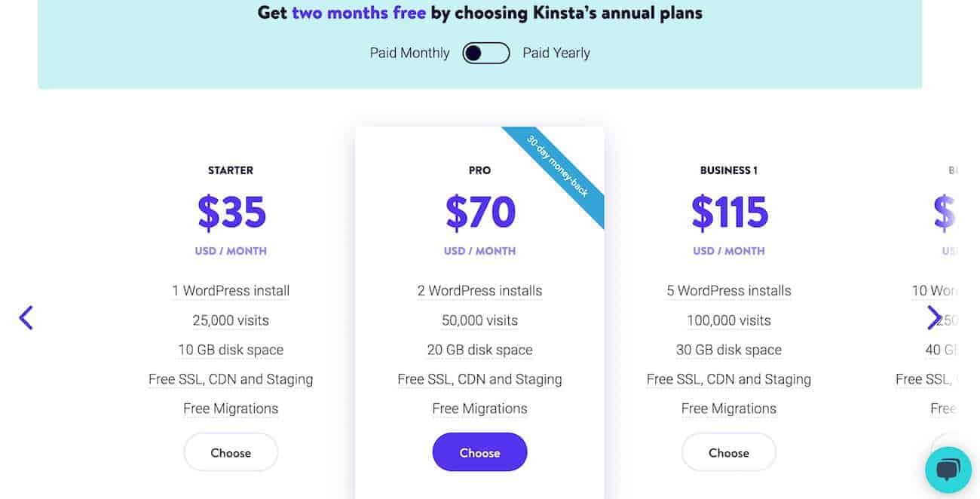
Task: Click the right carousel arrow
Action: (x=934, y=318)
